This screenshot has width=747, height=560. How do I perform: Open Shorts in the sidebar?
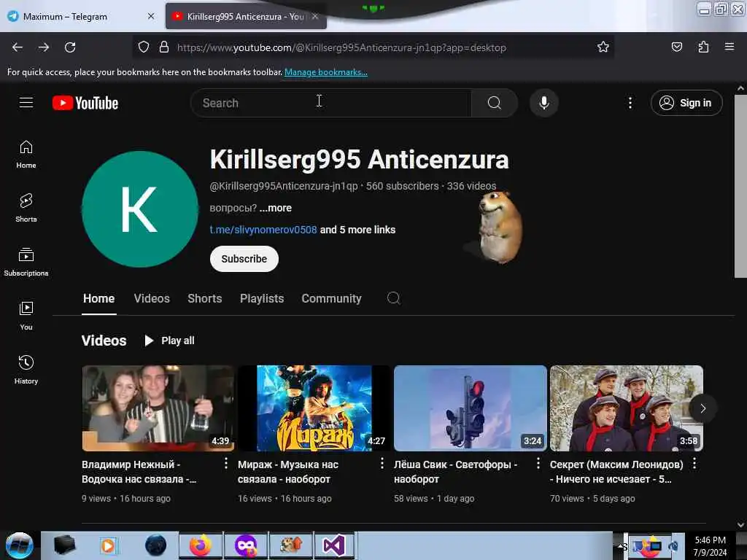26,208
